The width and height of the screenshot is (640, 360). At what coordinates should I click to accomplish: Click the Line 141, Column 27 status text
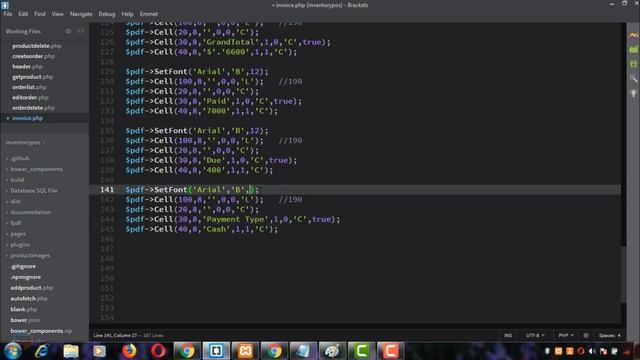(x=115, y=335)
